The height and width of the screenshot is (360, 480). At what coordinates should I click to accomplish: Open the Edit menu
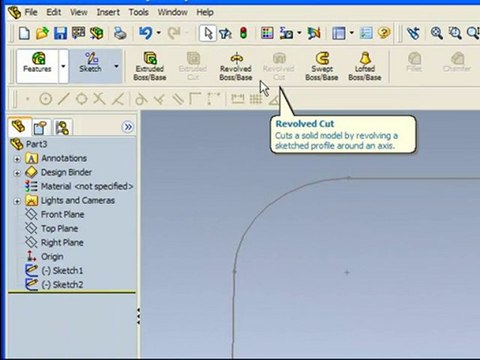click(54, 12)
